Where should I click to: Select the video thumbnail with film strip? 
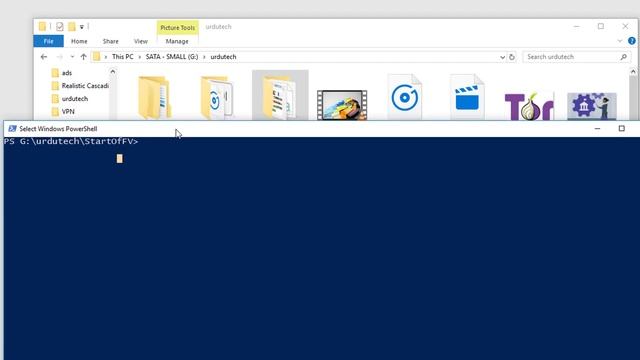[x=342, y=105]
